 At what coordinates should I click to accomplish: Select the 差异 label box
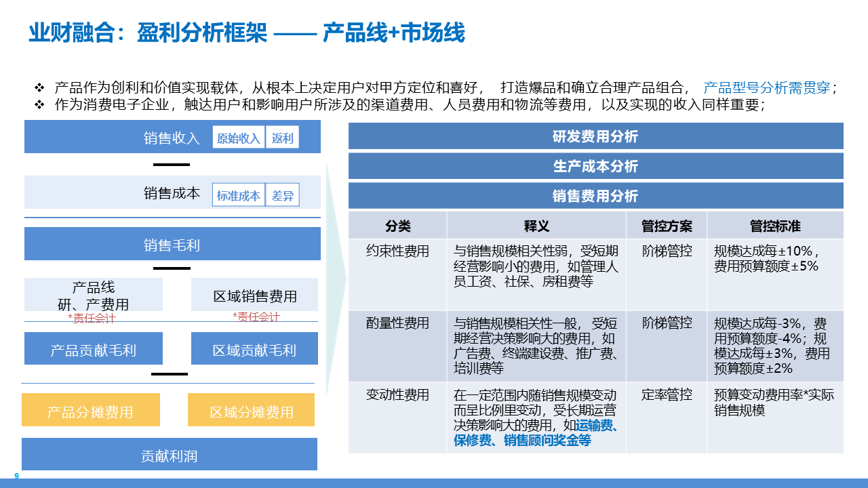pos(282,196)
